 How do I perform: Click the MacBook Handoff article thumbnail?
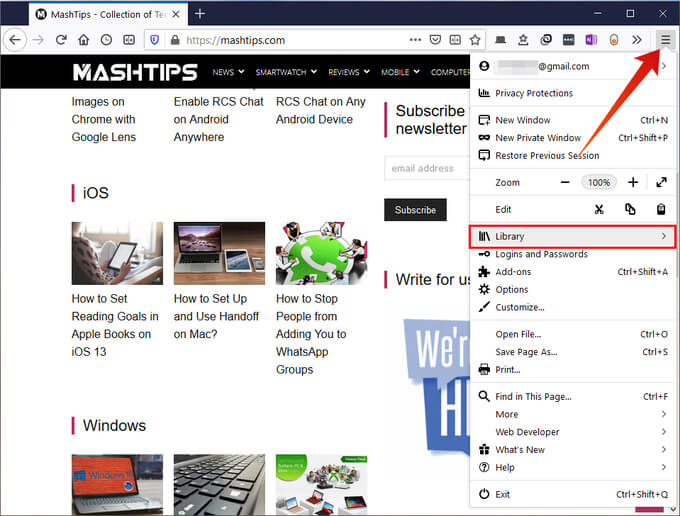(219, 253)
